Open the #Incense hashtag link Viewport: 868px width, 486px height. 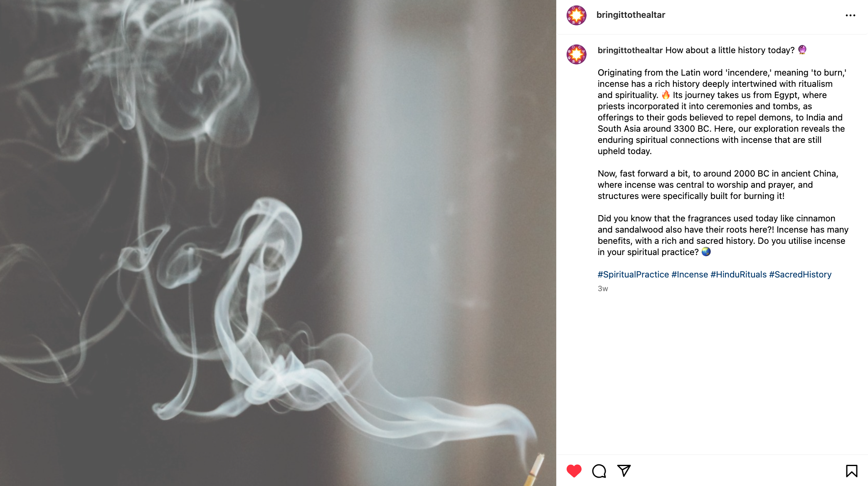pyautogui.click(x=690, y=275)
